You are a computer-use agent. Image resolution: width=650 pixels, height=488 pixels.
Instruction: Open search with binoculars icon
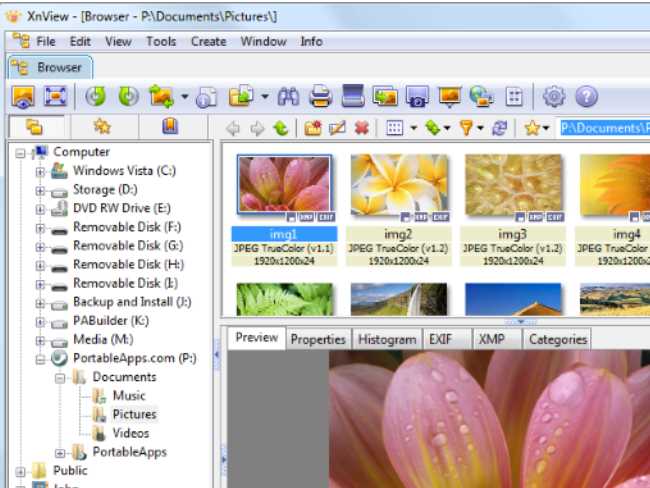pyautogui.click(x=289, y=97)
